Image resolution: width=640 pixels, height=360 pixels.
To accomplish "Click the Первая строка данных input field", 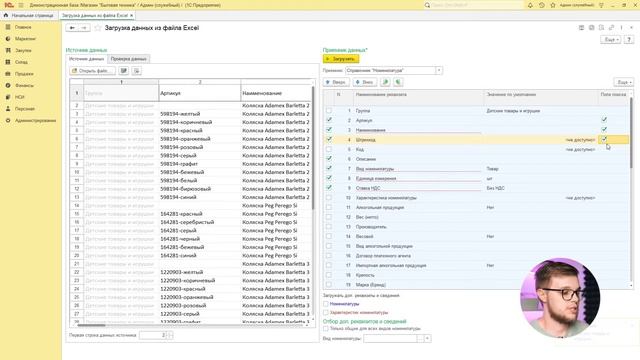I will (153, 335).
